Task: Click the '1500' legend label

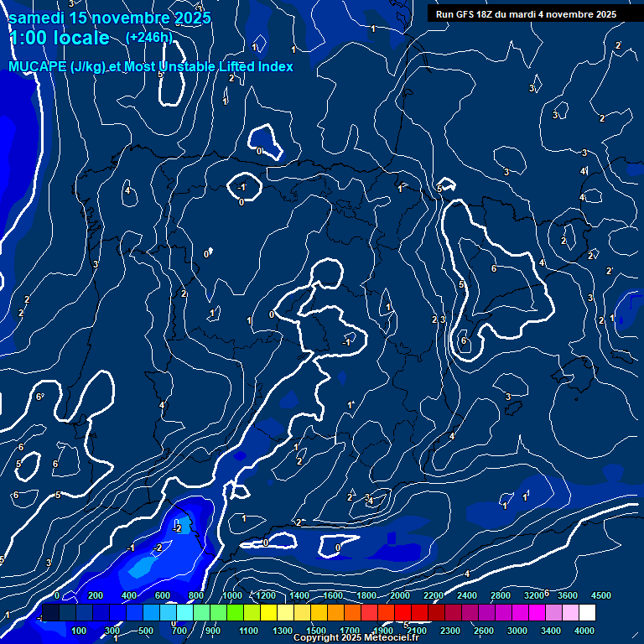Action: (x=316, y=631)
